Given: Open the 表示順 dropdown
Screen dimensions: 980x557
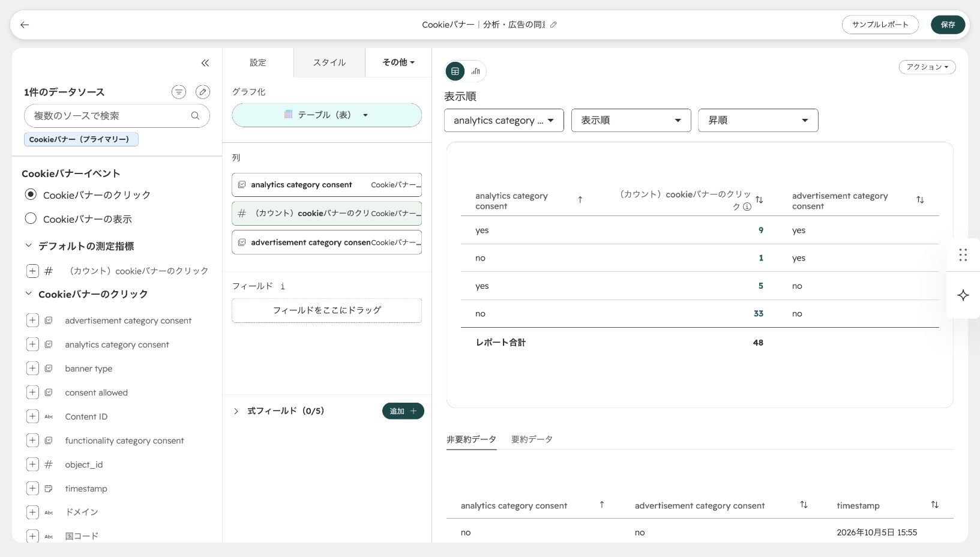Looking at the screenshot, I should pyautogui.click(x=631, y=121).
